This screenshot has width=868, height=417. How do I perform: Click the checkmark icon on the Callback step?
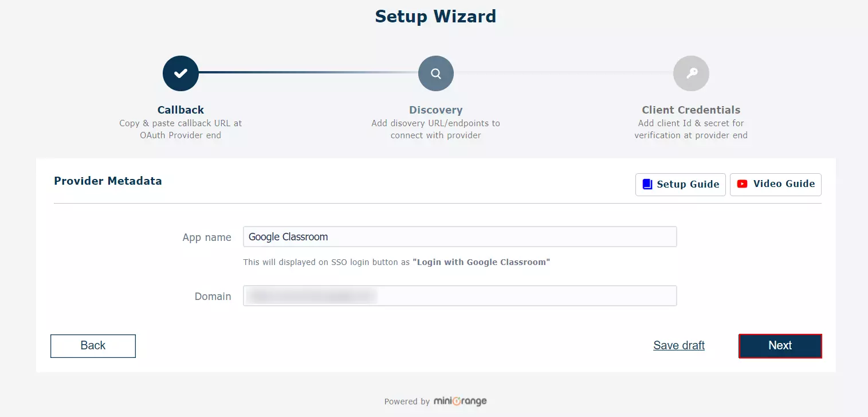pyautogui.click(x=180, y=73)
